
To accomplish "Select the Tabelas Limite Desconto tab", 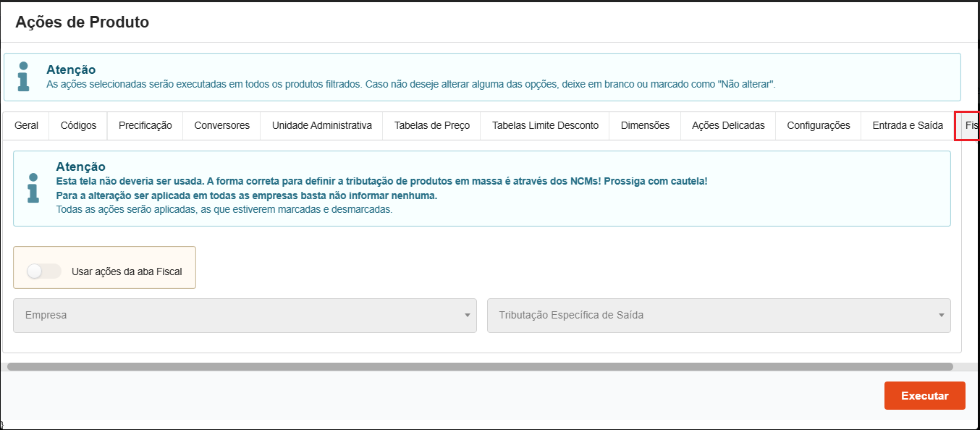I will pyautogui.click(x=545, y=125).
